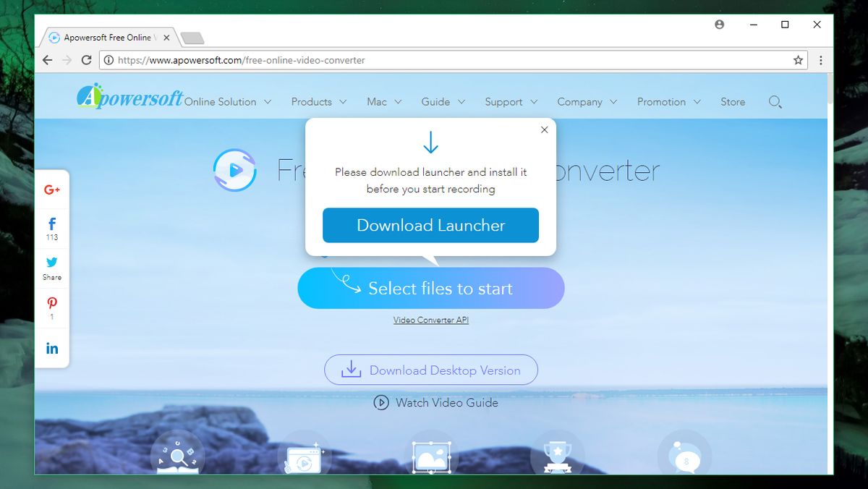Click the chat bubble feature icon
Image resolution: width=868 pixels, height=489 pixels.
(x=684, y=452)
